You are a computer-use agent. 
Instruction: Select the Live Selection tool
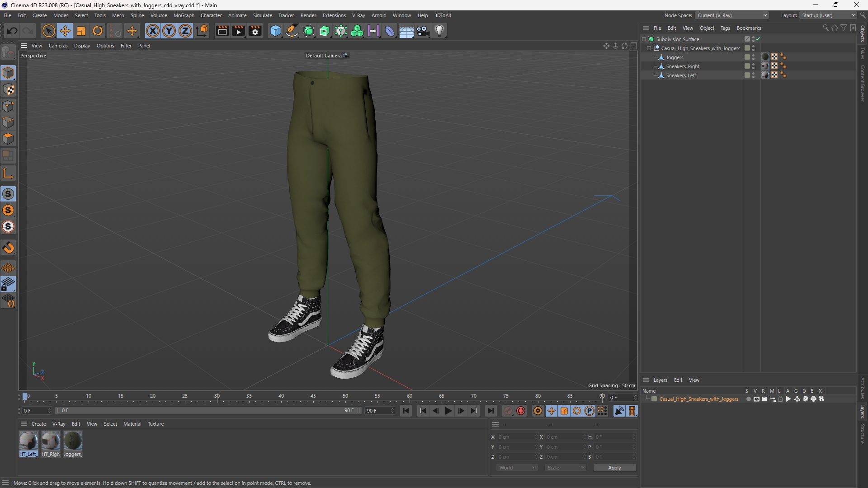coord(48,31)
